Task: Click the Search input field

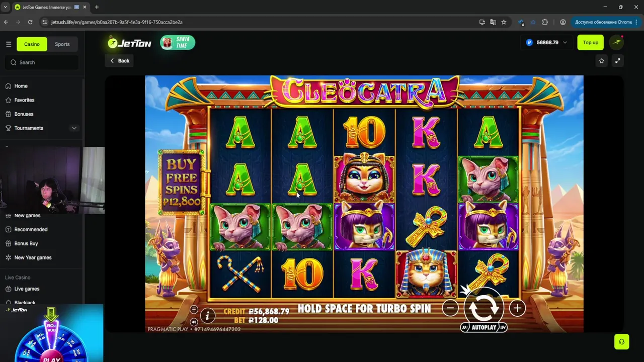Action: (42, 62)
